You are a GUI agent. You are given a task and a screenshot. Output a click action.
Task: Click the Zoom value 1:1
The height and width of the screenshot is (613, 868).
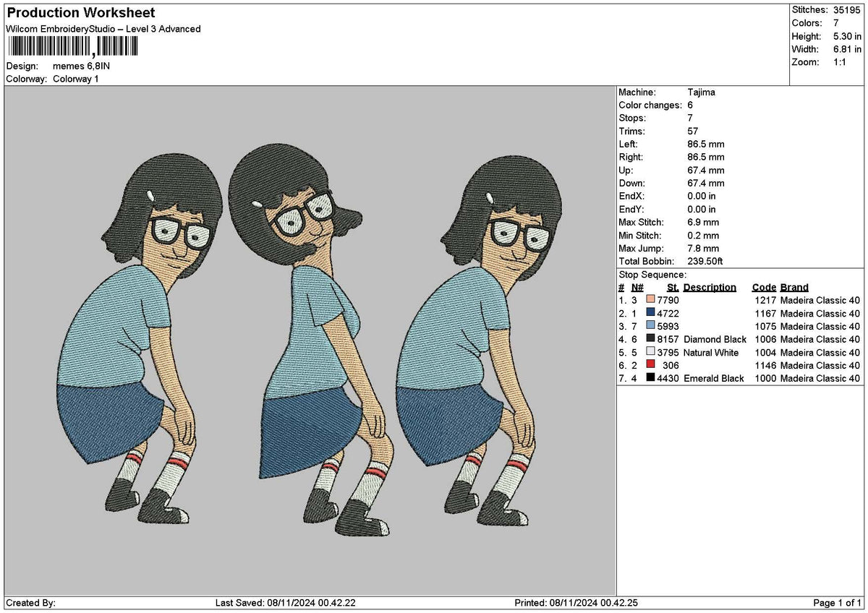click(841, 62)
